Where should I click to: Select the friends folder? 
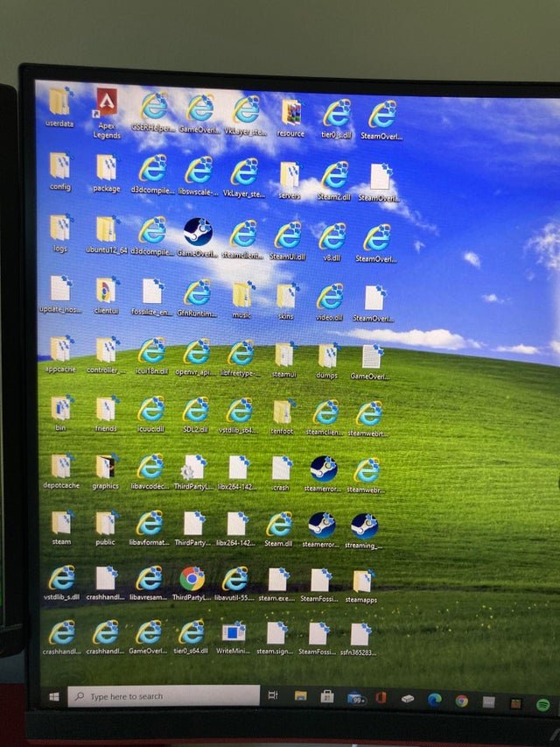pyautogui.click(x=106, y=409)
